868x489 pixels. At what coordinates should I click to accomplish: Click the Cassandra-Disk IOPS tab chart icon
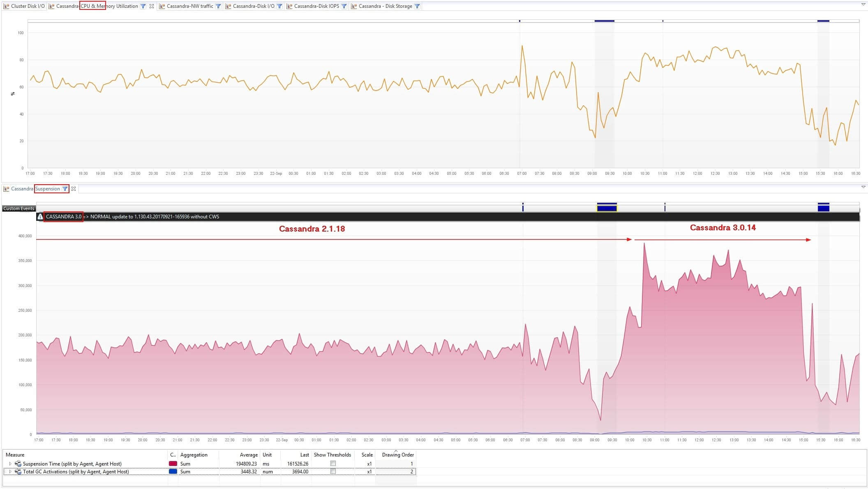(x=289, y=6)
